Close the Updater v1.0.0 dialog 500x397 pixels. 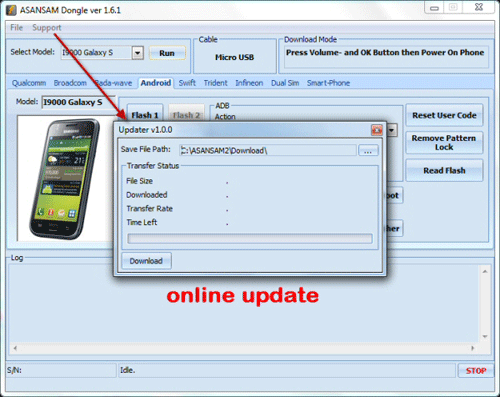377,130
